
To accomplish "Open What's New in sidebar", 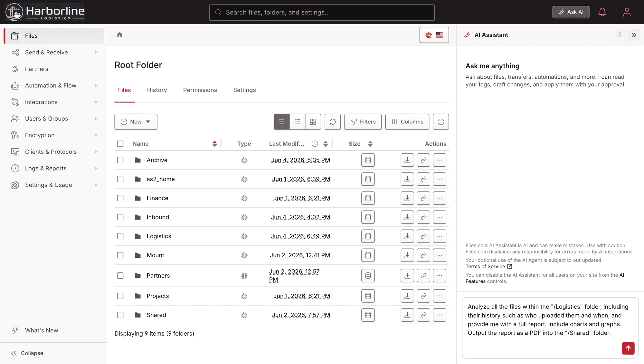I will [54, 330].
